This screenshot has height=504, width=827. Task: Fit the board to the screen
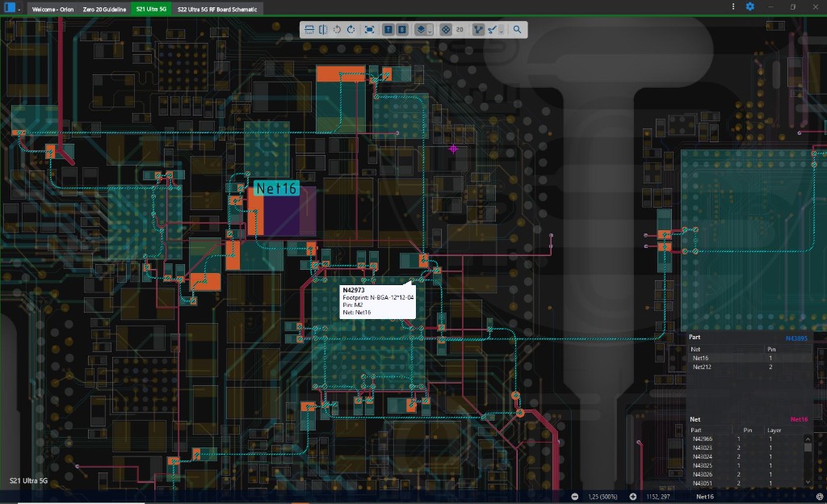(x=370, y=30)
